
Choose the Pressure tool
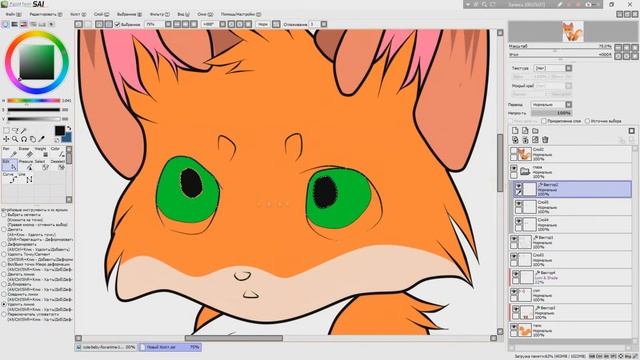[26, 165]
